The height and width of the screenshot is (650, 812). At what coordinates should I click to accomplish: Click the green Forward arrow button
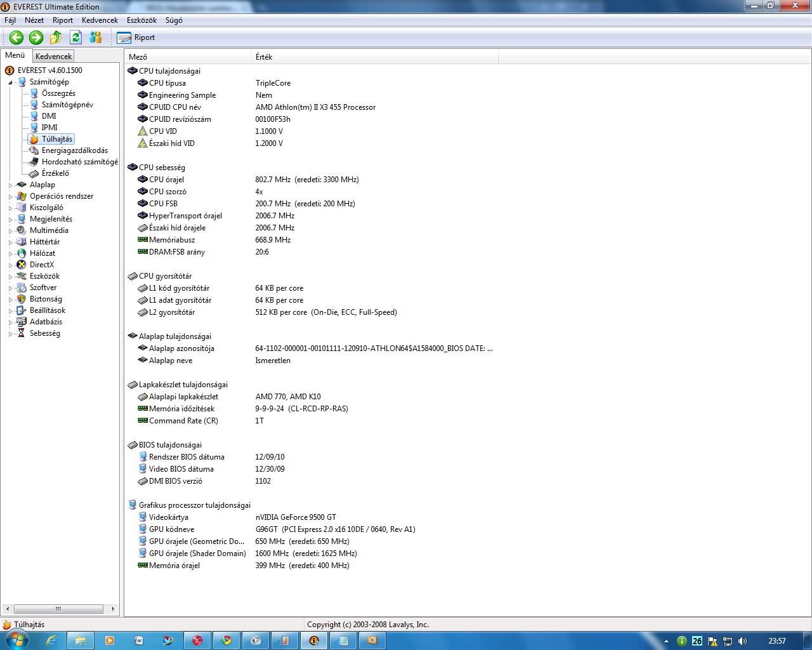click(36, 37)
